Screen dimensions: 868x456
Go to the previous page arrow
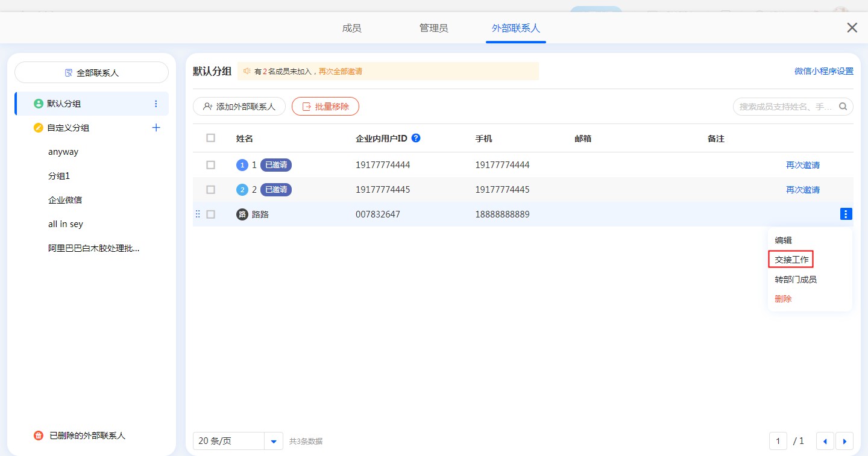click(x=825, y=441)
